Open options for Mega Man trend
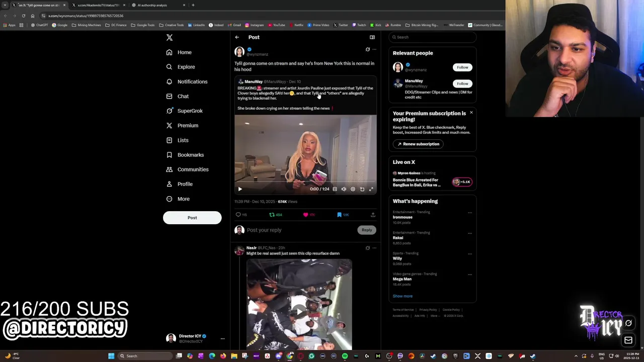This screenshot has width=644, height=362. tap(470, 275)
